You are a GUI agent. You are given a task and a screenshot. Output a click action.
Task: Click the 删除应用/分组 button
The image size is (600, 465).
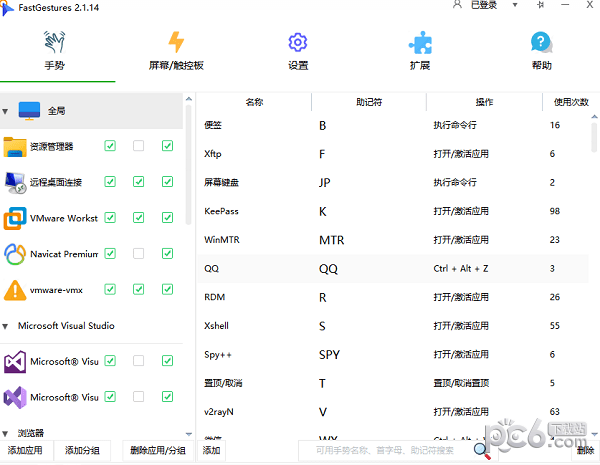[158, 451]
